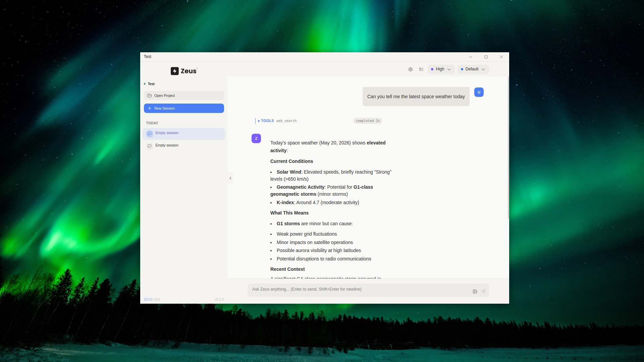The image size is (644, 362).
Task: Click the Test project label in sidebar
Action: pos(151,84)
